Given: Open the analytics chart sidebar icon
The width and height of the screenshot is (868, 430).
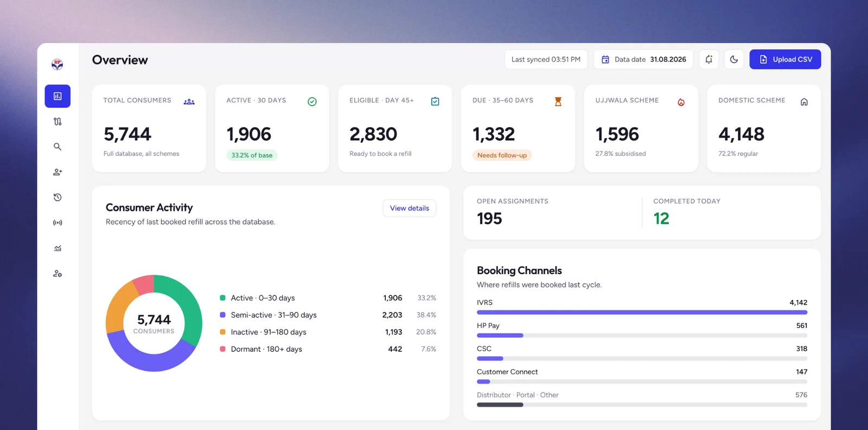Looking at the screenshot, I should coord(58,248).
